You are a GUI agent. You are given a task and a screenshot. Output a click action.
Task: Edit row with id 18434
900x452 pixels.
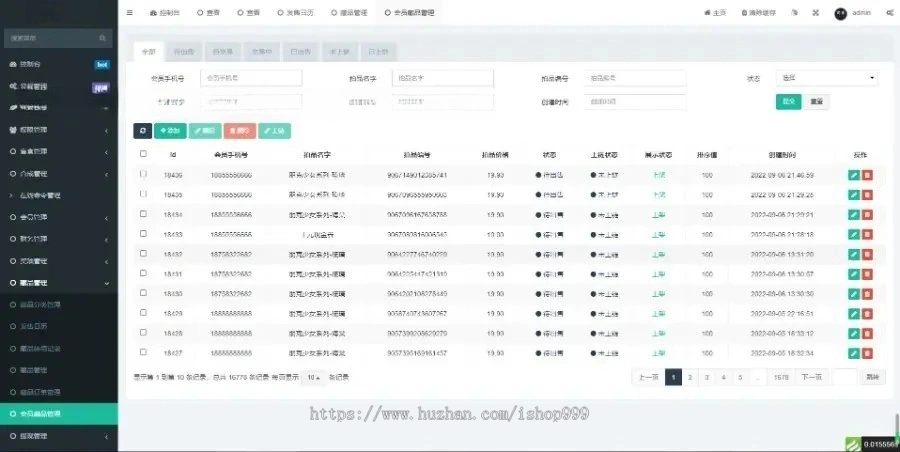click(x=854, y=215)
